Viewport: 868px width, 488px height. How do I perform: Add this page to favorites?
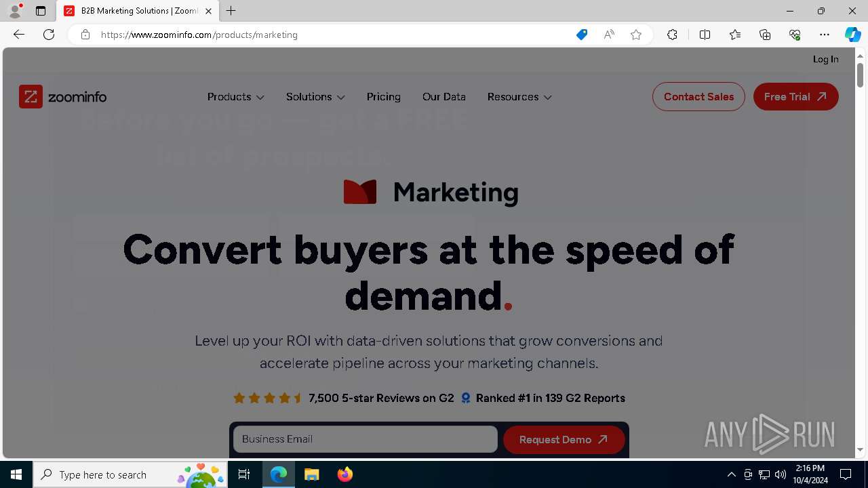(x=636, y=35)
